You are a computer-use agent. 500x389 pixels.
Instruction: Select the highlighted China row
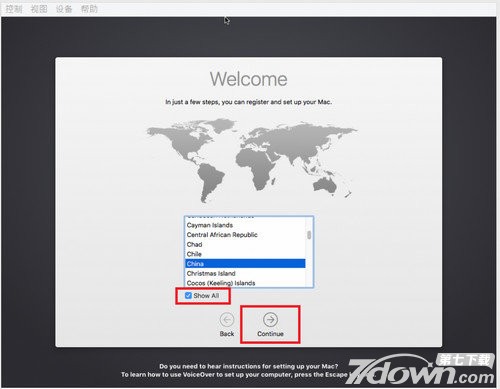245,264
